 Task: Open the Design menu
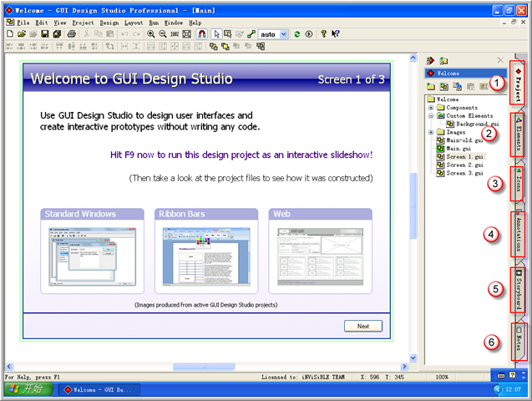click(109, 23)
